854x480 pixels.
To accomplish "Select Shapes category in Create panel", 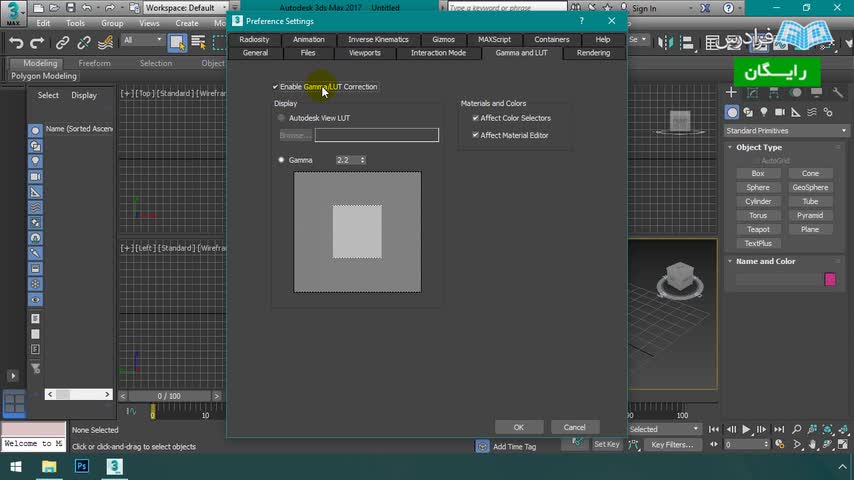I will (x=748, y=112).
